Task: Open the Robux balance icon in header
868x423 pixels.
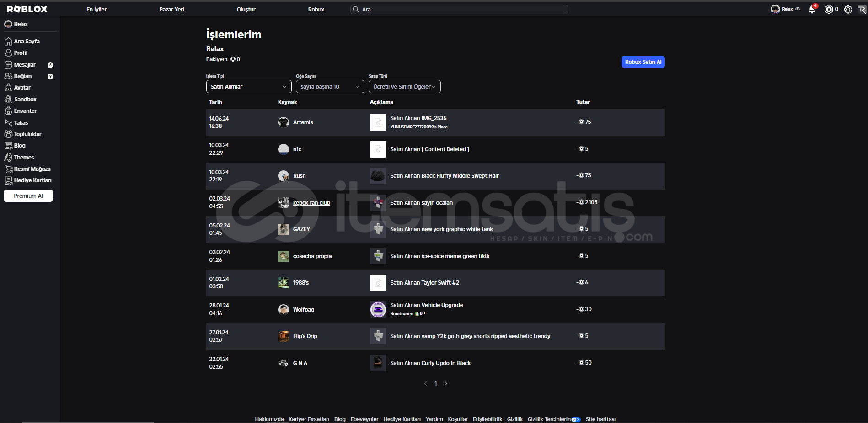Action: (828, 9)
